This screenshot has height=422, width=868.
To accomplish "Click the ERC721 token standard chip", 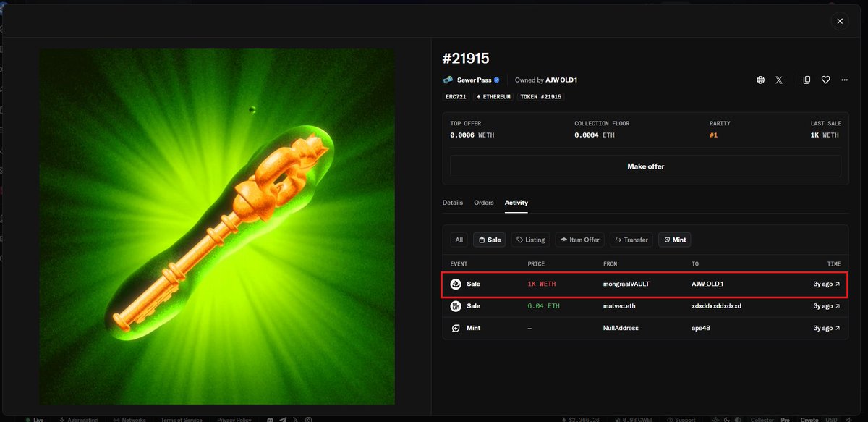I will pos(455,96).
